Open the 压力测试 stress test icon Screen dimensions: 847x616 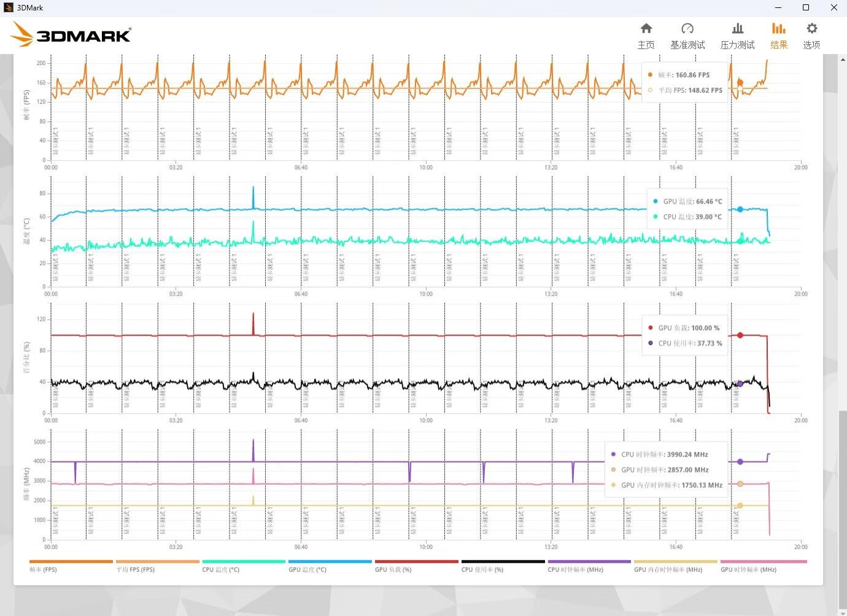737,36
